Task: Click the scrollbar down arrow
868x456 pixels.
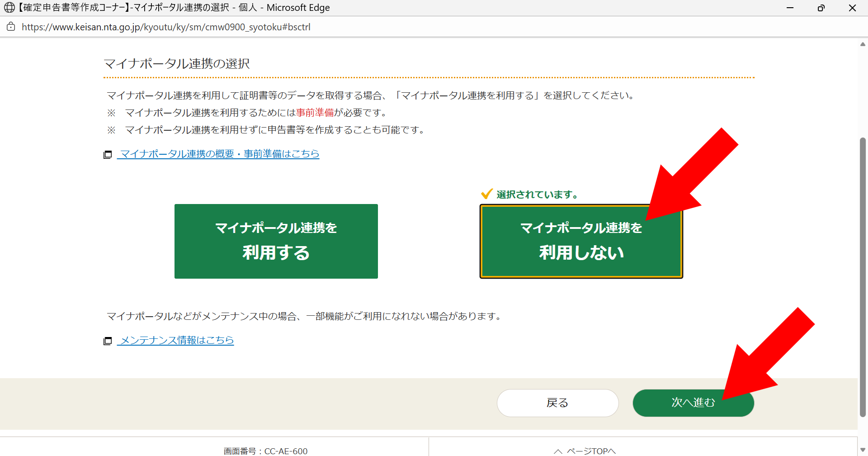Action: point(863,450)
